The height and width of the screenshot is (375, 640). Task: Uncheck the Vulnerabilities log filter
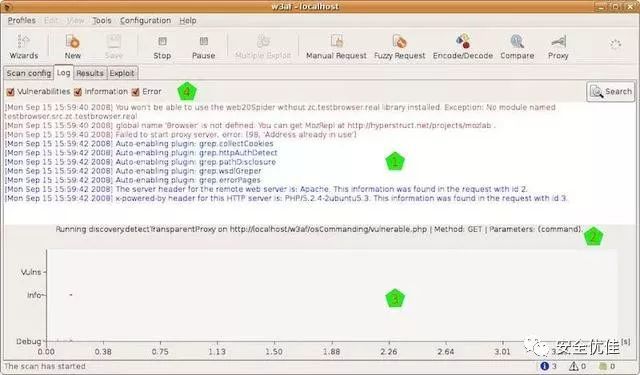pos(11,92)
